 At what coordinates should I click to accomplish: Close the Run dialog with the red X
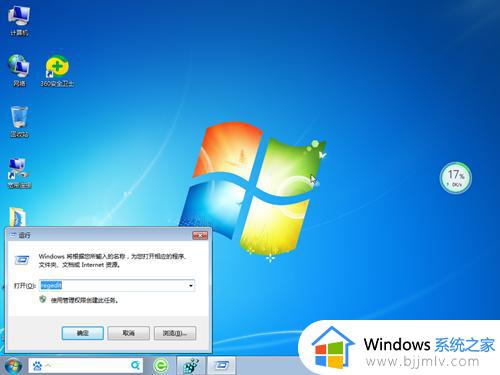click(x=200, y=235)
